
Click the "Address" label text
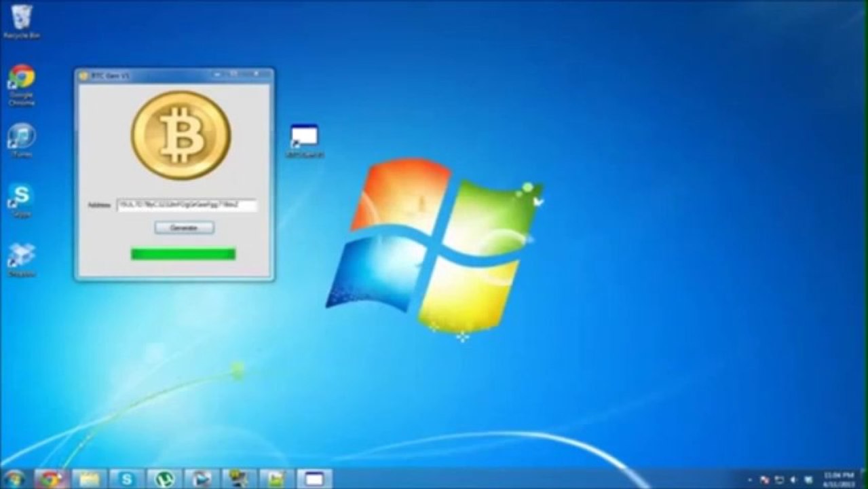[99, 204]
